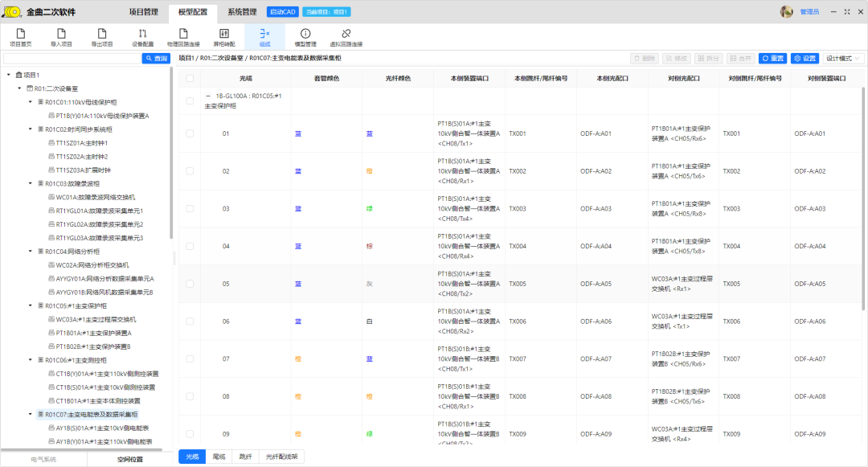Open the 设计模式 mode dropdown
This screenshot has width=868, height=467.
click(843, 59)
